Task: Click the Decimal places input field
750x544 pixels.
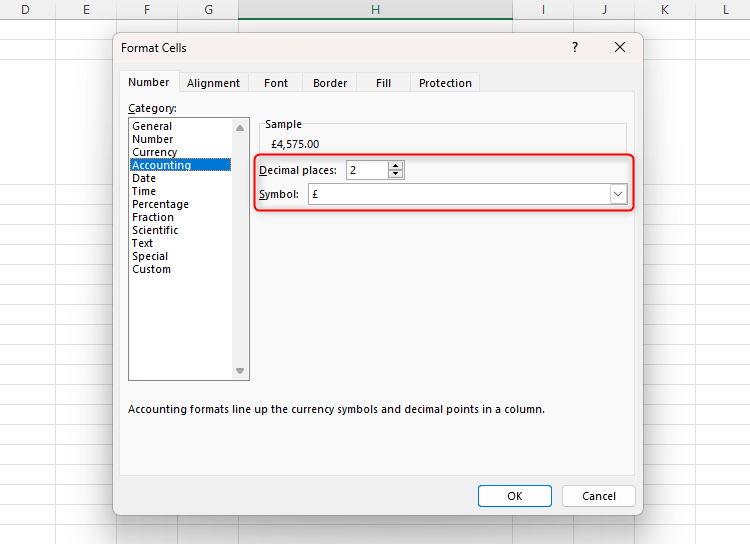Action: click(366, 170)
